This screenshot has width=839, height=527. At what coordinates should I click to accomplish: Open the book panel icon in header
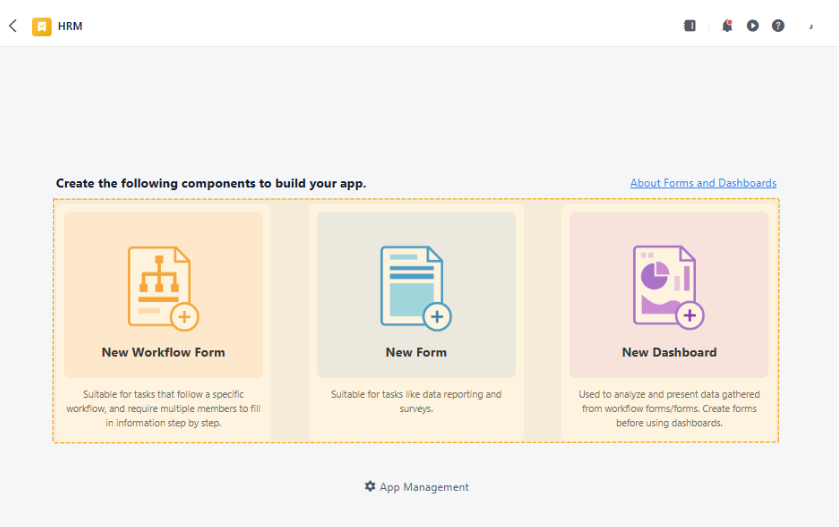coord(690,26)
